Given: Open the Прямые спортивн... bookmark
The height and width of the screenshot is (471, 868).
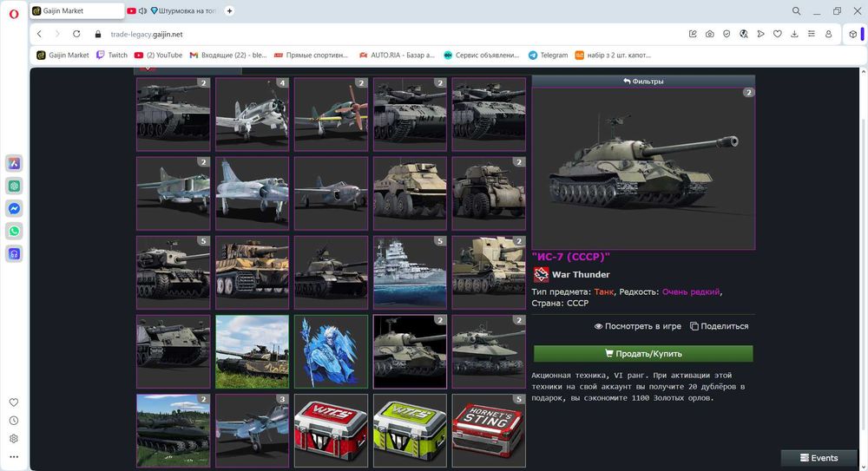Looking at the screenshot, I should 311,55.
